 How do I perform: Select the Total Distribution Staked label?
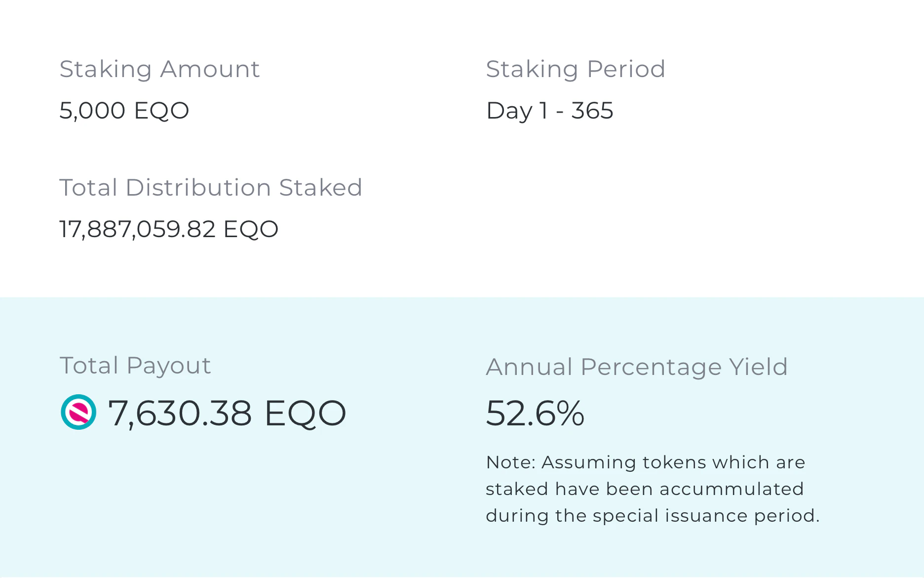point(211,188)
